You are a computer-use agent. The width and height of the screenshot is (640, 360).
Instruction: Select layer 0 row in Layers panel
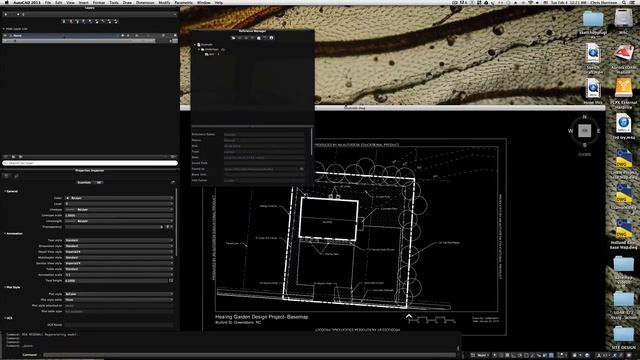click(x=90, y=40)
